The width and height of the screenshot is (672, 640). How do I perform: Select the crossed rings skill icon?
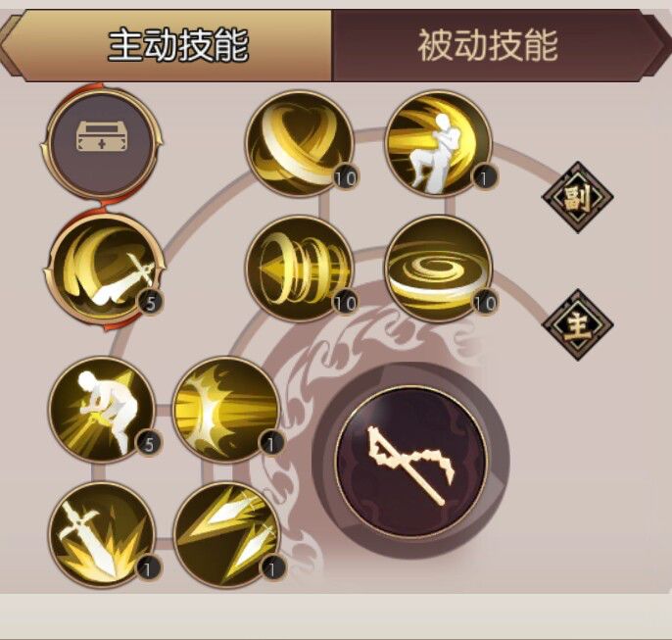[x=300, y=143]
